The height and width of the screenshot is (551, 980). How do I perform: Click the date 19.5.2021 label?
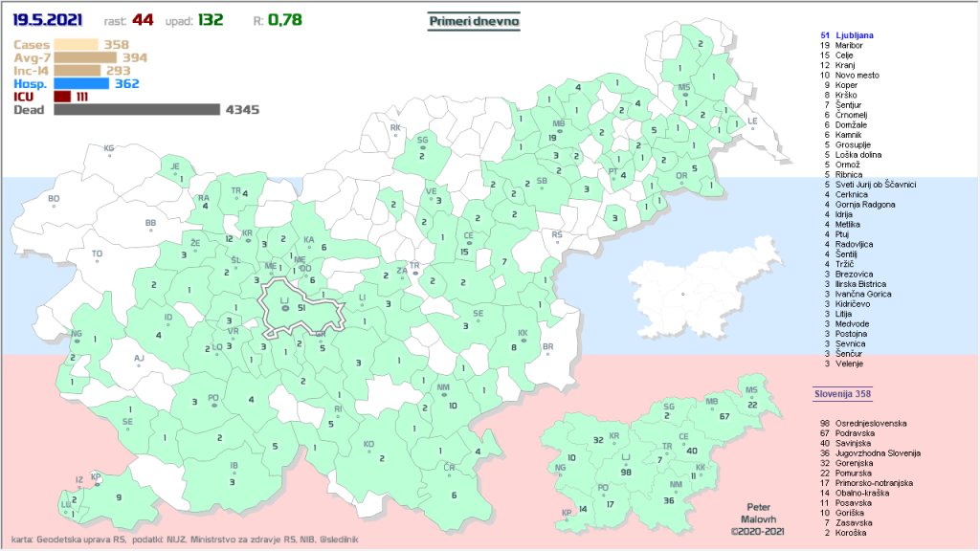pyautogui.click(x=46, y=19)
